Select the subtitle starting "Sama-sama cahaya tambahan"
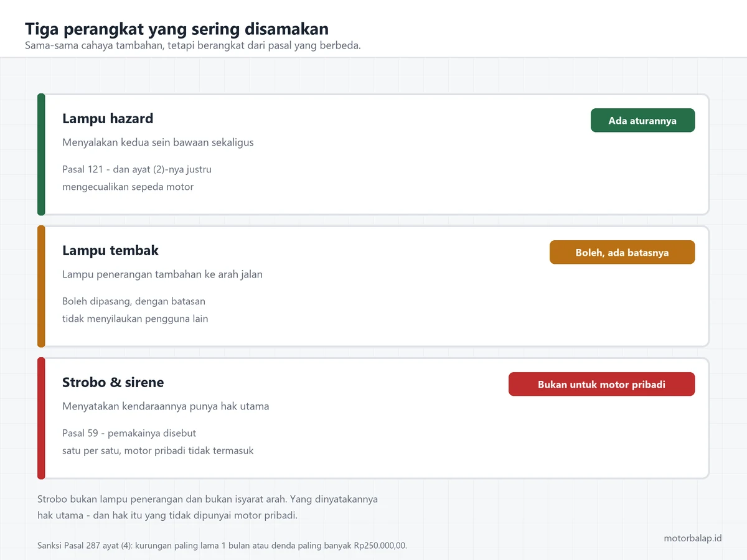The width and height of the screenshot is (747, 560). coord(193,45)
